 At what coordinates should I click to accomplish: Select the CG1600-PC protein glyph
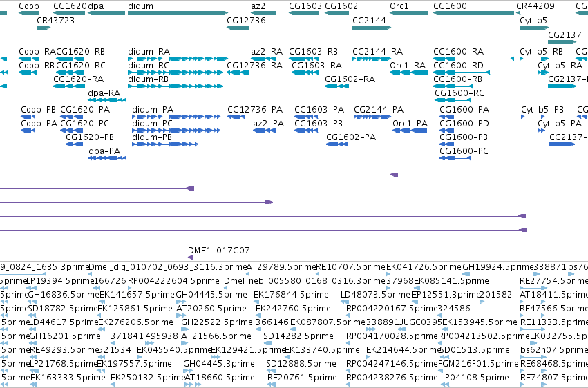point(455,158)
